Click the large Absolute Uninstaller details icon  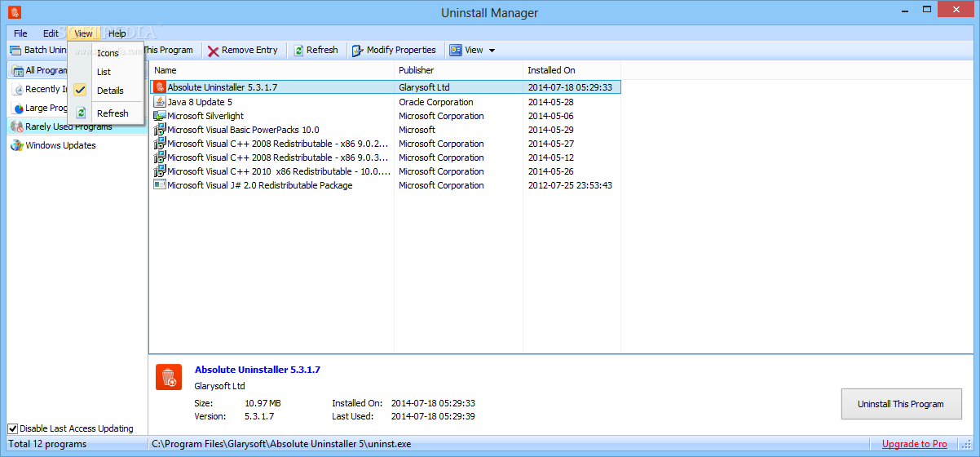pos(169,377)
